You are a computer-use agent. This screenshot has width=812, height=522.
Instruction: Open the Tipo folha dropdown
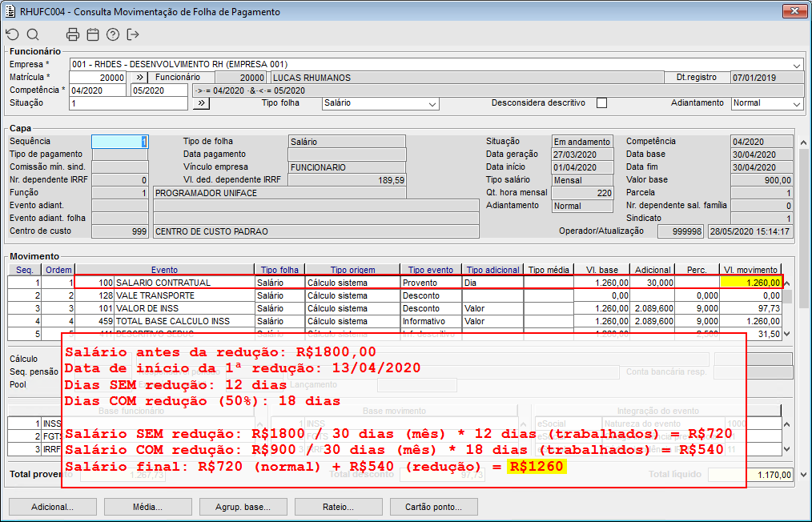point(432,104)
